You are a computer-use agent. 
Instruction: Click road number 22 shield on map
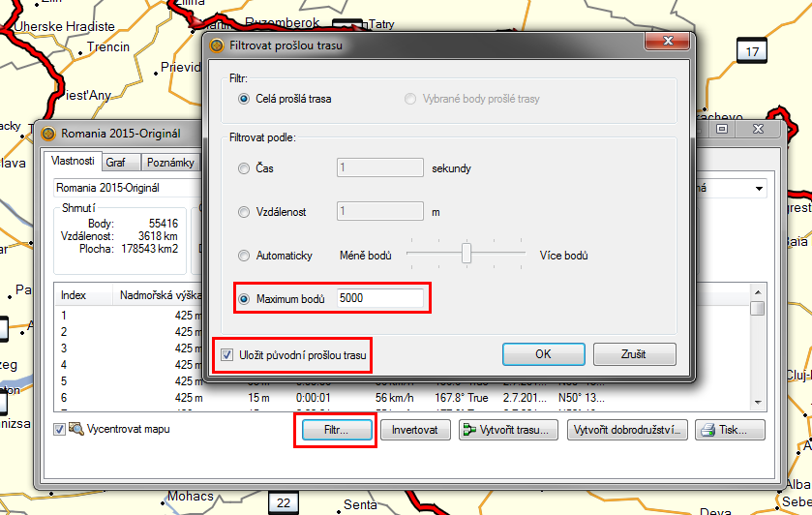(283, 502)
